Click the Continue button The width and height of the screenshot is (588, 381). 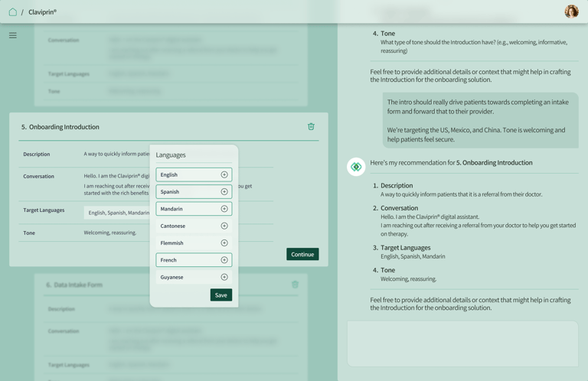[x=302, y=254]
